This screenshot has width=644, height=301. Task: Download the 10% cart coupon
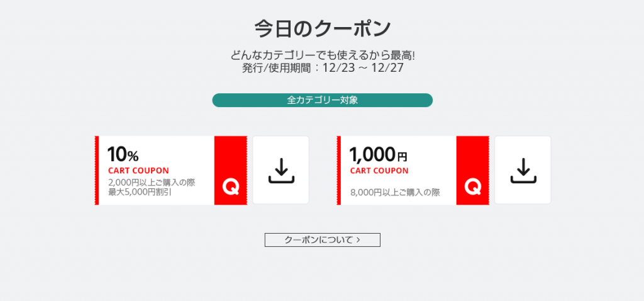(280, 170)
